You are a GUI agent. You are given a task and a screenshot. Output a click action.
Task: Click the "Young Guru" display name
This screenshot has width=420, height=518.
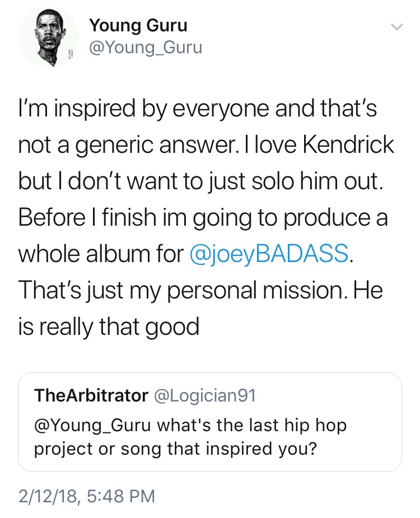138,26
